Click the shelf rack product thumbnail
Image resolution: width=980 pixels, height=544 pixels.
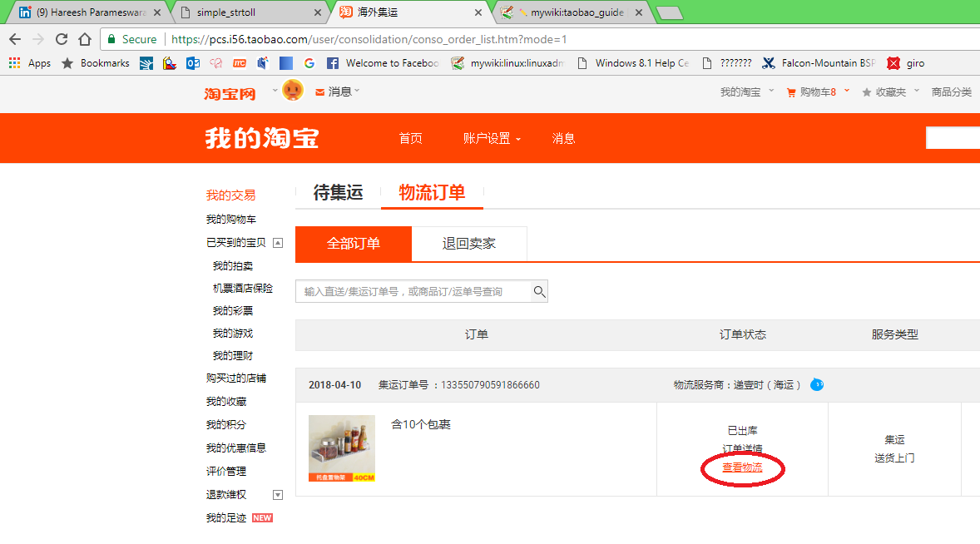click(341, 448)
